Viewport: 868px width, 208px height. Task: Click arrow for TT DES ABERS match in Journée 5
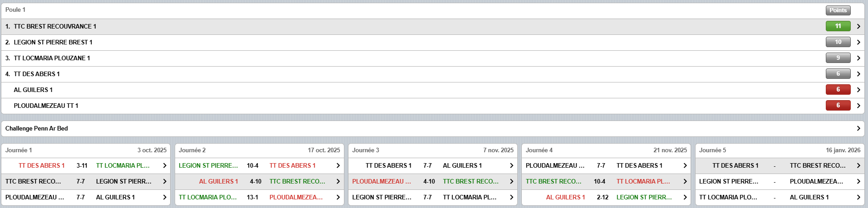[x=858, y=166]
